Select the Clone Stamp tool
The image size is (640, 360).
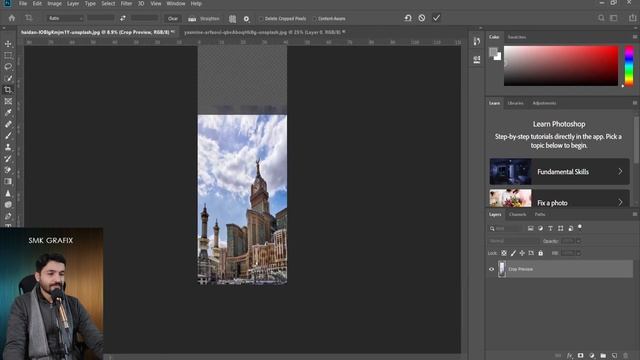tap(8, 147)
